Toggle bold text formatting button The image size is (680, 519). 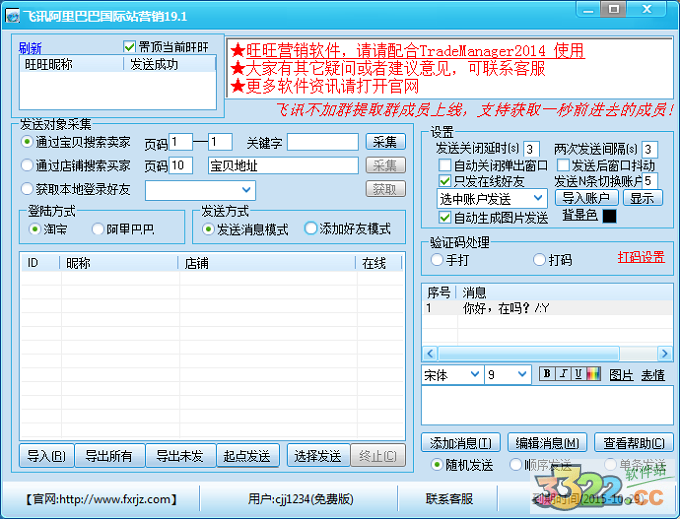pos(547,374)
